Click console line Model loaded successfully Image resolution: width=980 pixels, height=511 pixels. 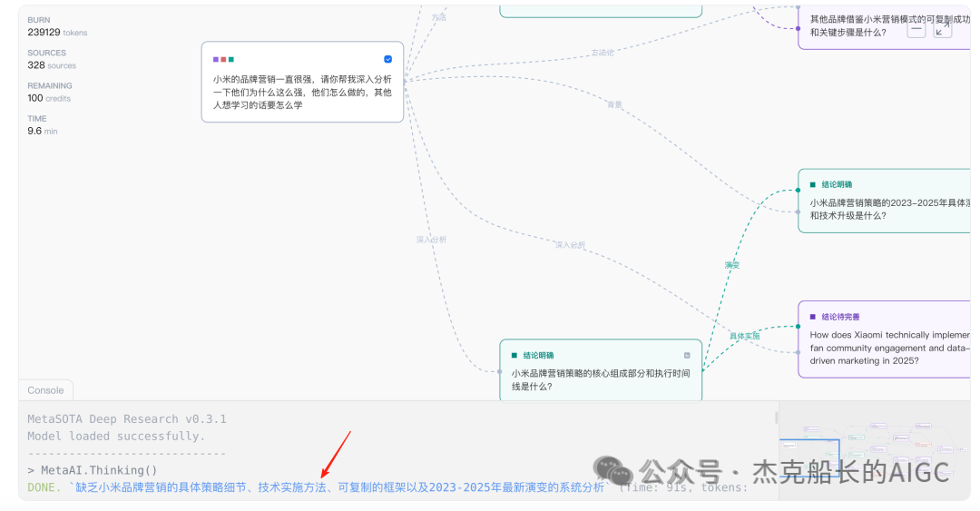[x=116, y=436]
